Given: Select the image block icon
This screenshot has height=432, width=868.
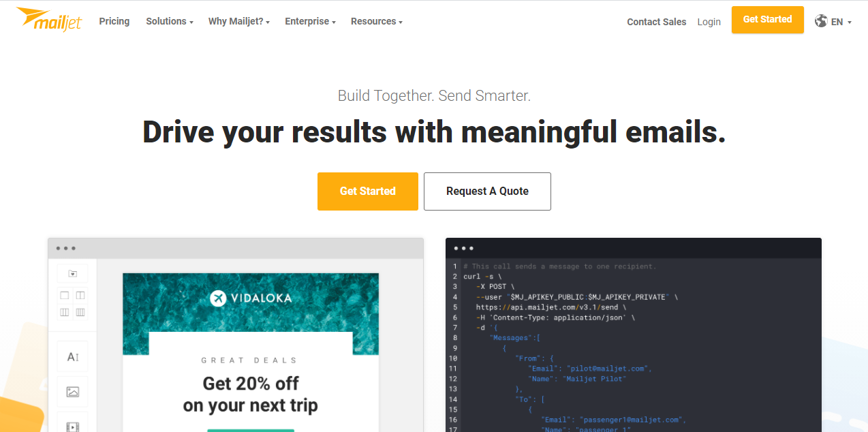Looking at the screenshot, I should 72,392.
